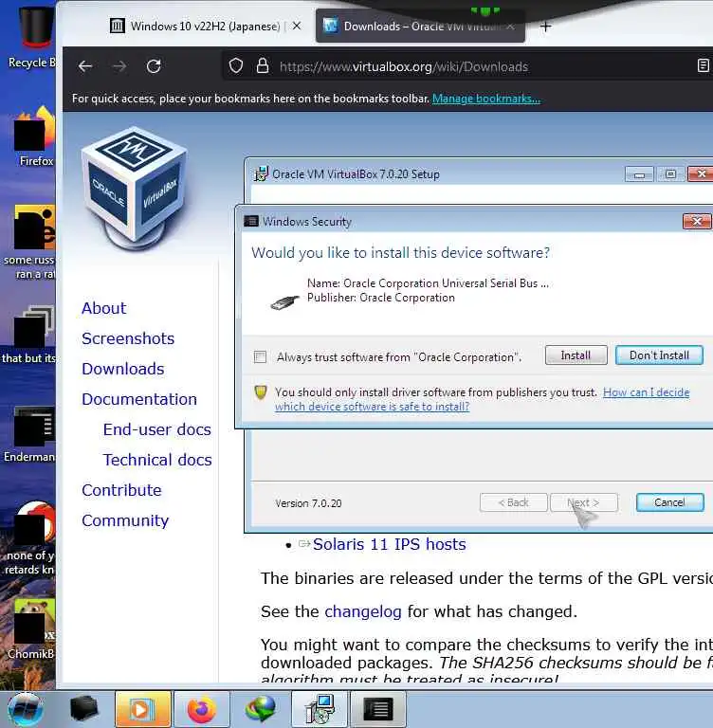713x728 pixels.
Task: Click the Windows Security title bar icon
Action: [x=251, y=221]
